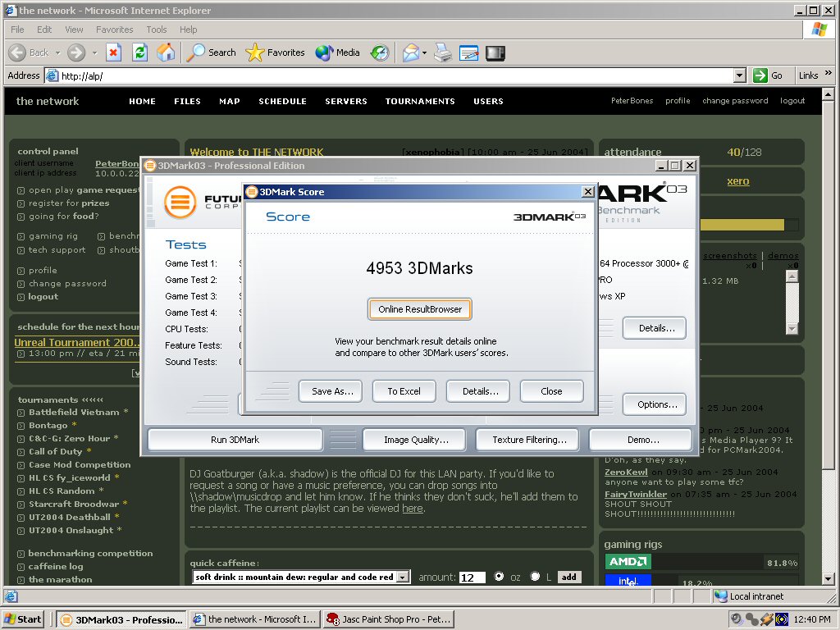Click Details button in Score dialog
The image size is (840, 630).
(x=480, y=391)
